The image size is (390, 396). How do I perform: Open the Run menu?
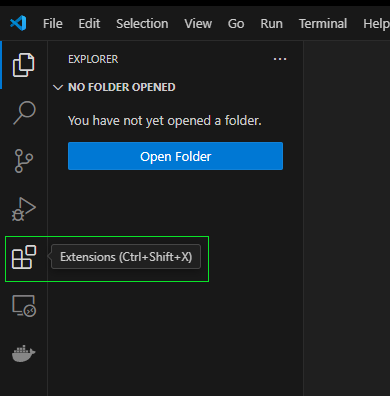click(x=271, y=24)
